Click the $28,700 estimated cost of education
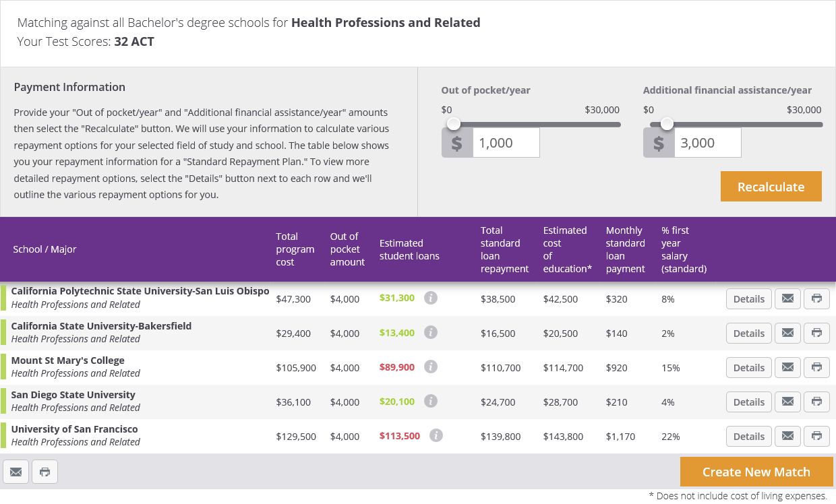The image size is (836, 504). pos(561,402)
